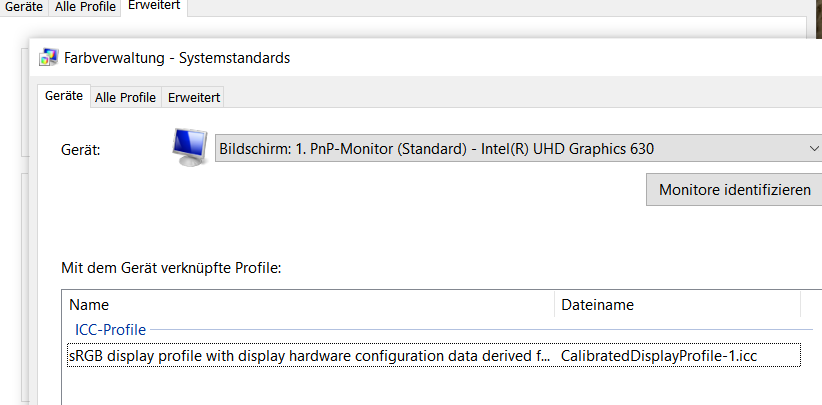Select the sRGB display profile list entry
The width and height of the screenshot is (822, 405).
(x=308, y=355)
